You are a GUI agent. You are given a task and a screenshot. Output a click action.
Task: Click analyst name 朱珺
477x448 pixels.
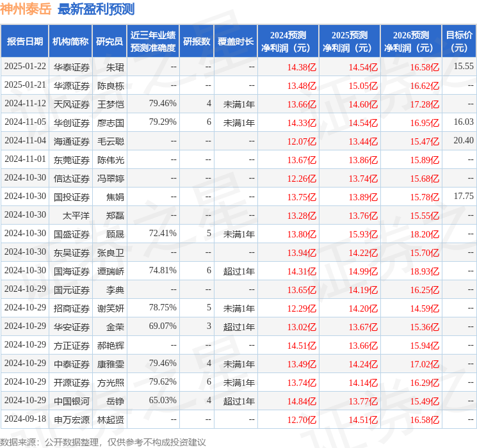pyautogui.click(x=115, y=67)
